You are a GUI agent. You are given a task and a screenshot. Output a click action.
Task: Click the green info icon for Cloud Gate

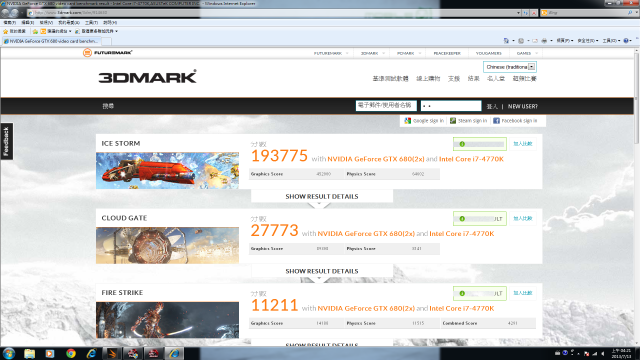coord(462,219)
